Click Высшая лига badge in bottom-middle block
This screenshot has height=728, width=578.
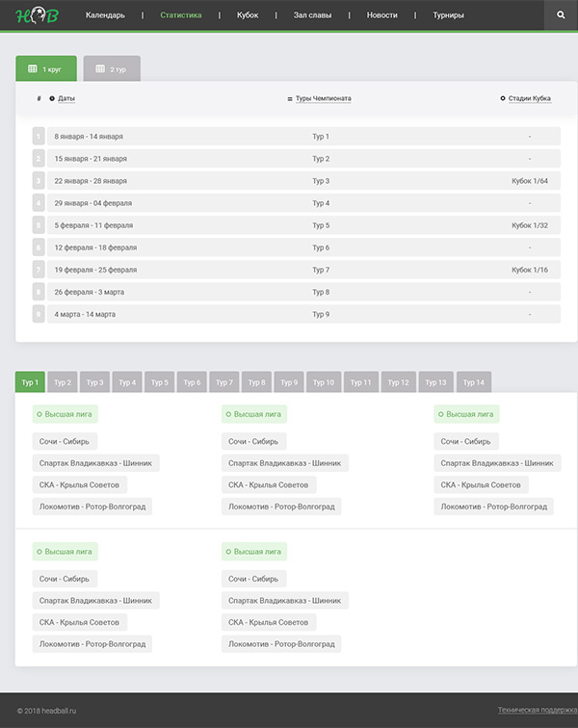click(x=254, y=552)
